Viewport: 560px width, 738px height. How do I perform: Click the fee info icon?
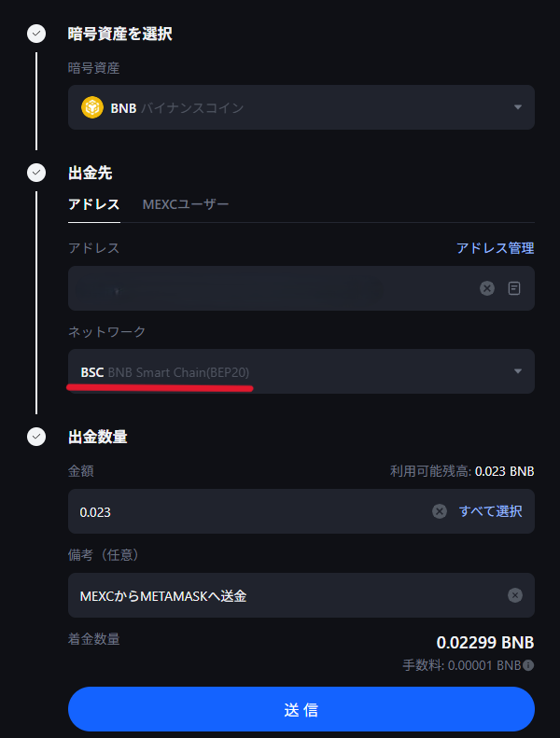tap(529, 666)
